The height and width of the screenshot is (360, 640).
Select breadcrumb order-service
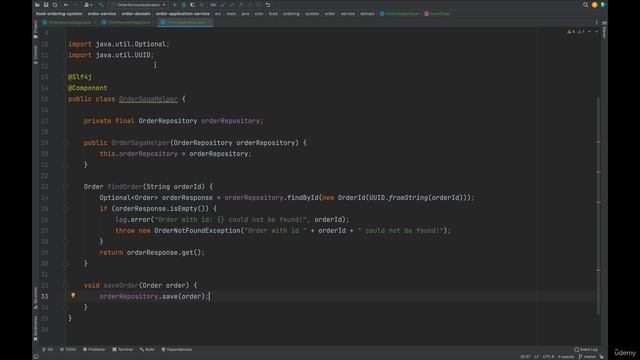pyautogui.click(x=102, y=13)
